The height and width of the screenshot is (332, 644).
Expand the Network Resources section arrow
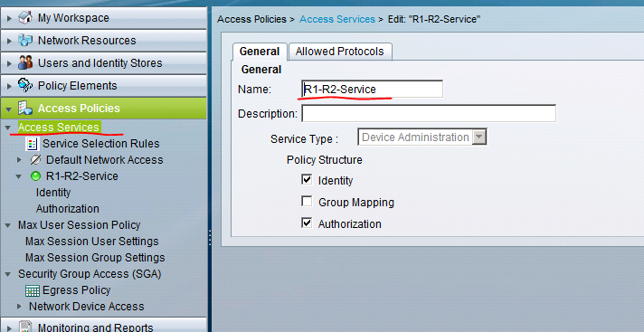click(9, 41)
